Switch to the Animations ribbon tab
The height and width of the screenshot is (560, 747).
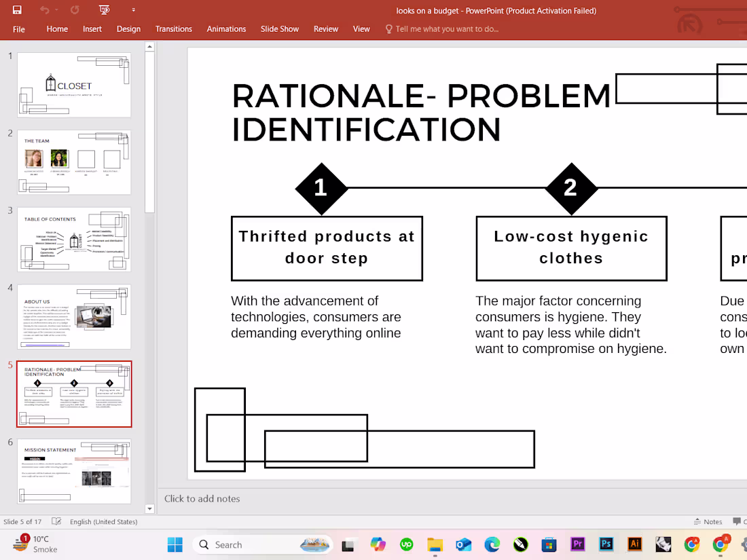(x=226, y=29)
